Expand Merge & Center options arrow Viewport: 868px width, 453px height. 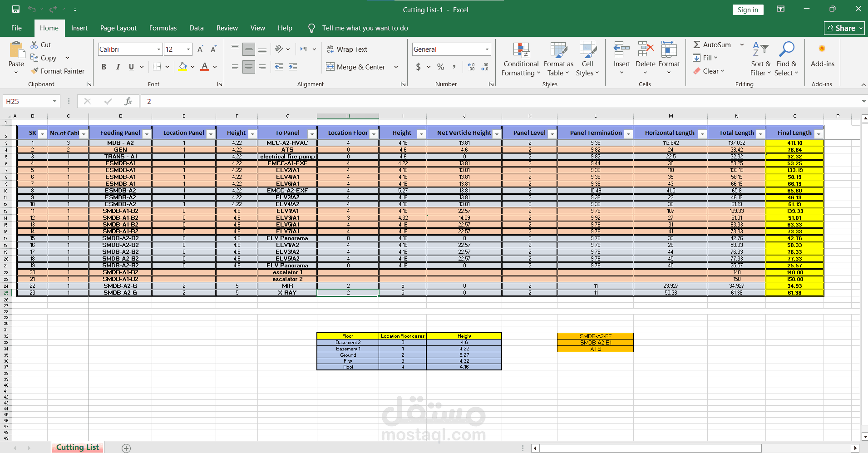tap(396, 67)
